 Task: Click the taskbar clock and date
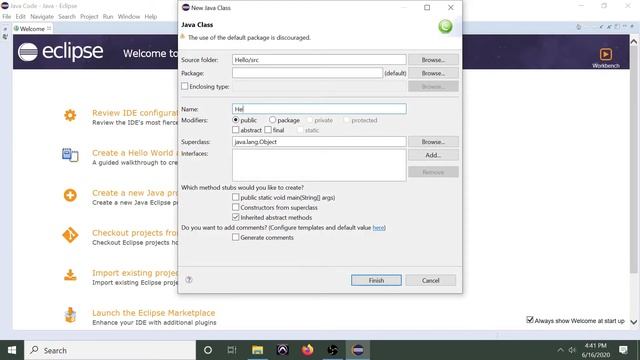pos(596,350)
